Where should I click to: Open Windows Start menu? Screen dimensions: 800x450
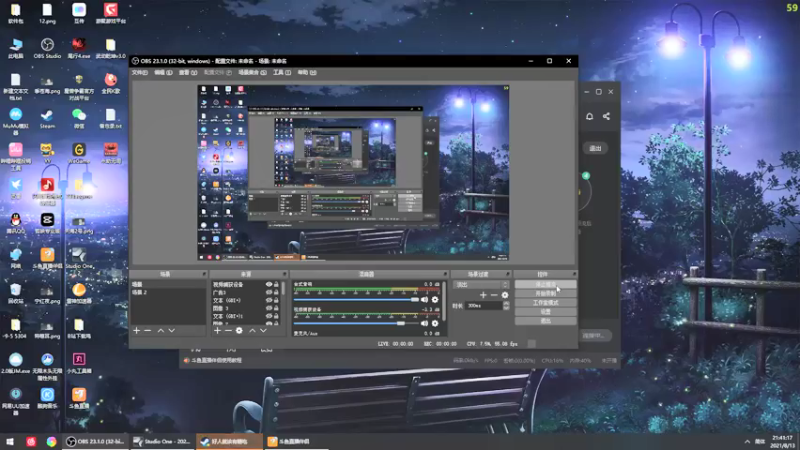[10, 442]
